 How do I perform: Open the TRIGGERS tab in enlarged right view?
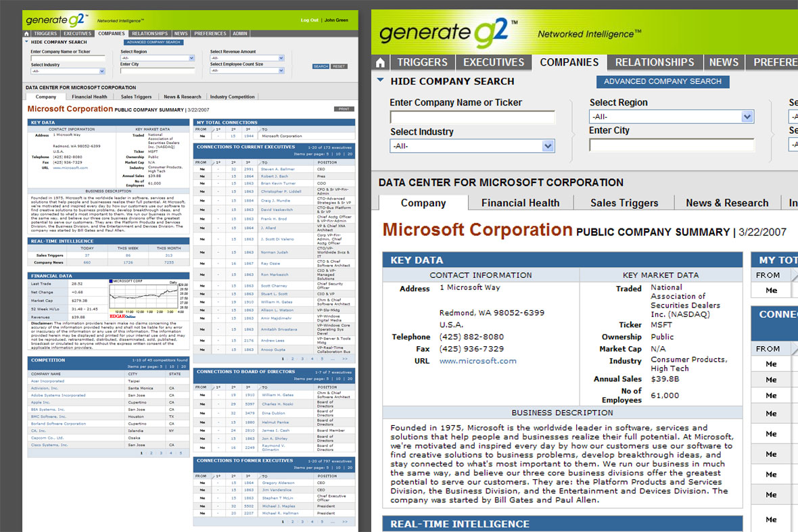coord(423,62)
